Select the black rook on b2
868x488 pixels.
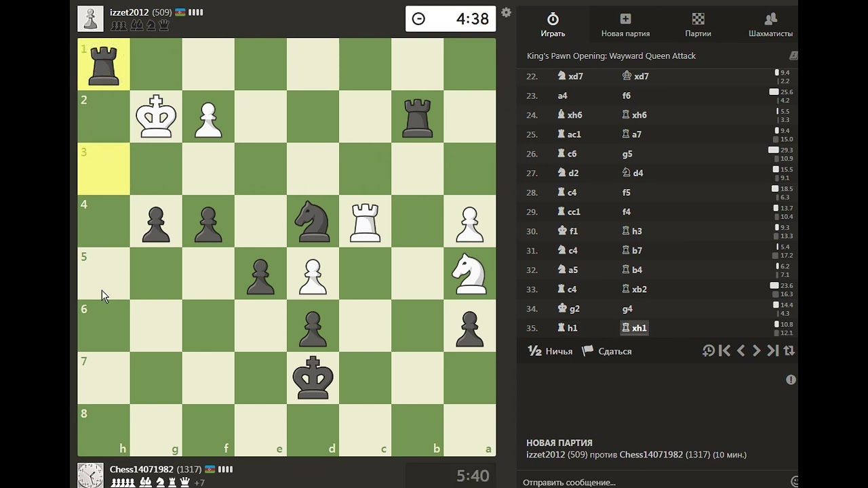pyautogui.click(x=417, y=116)
